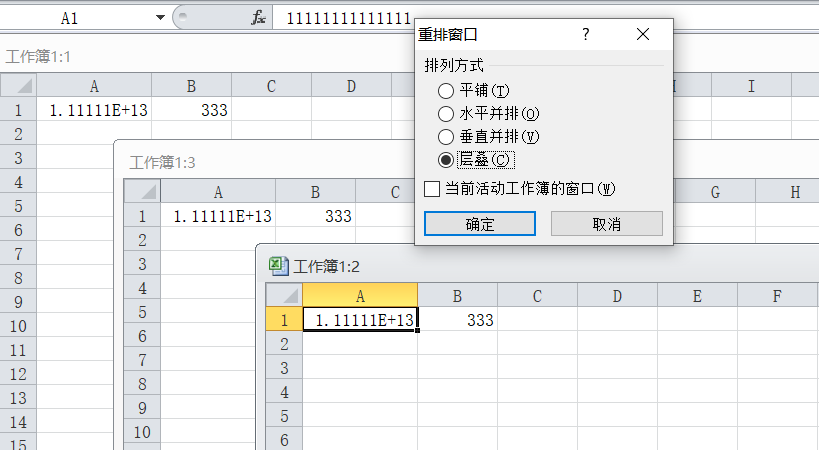Click select-all corner in 工作簿1:1 window

(x=18, y=86)
